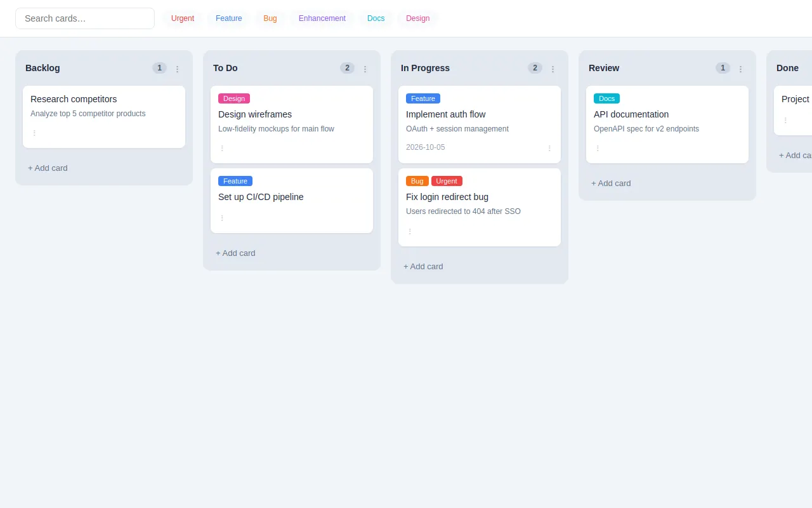Click the pink Design tag on Design wireframes
812x508 pixels.
coord(234,98)
